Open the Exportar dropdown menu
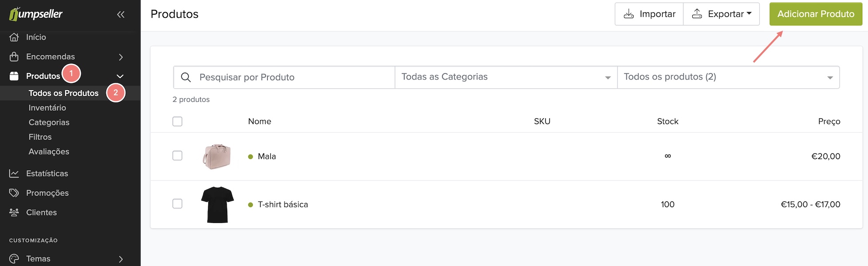 [721, 14]
